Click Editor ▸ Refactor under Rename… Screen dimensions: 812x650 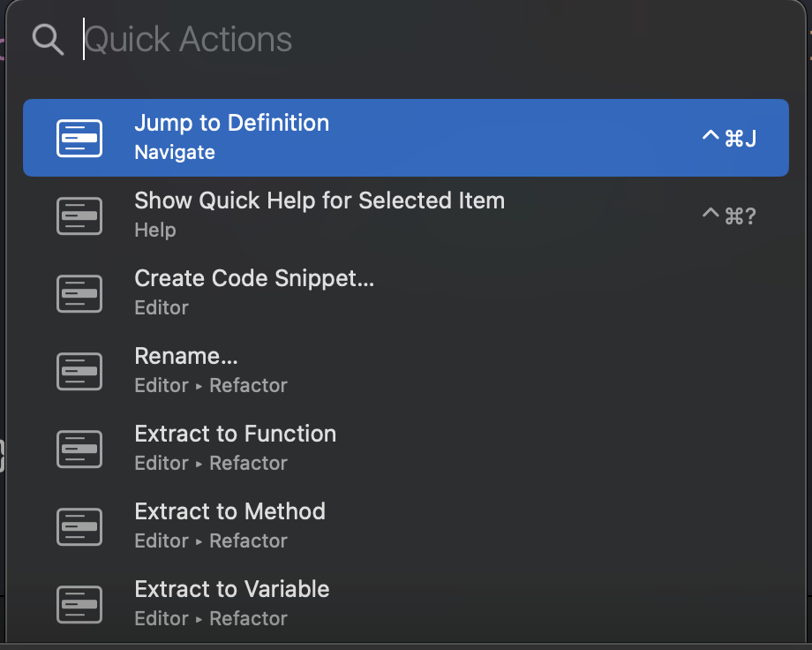211,386
